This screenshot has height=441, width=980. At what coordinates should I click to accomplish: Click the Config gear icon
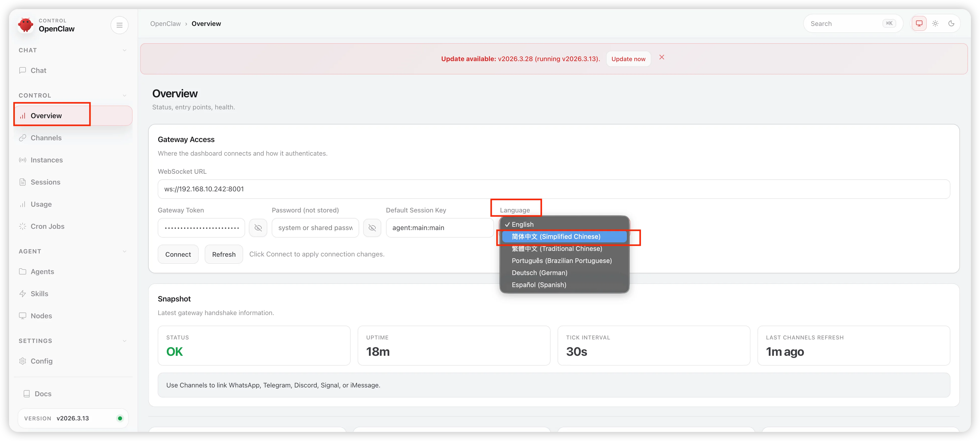click(23, 361)
